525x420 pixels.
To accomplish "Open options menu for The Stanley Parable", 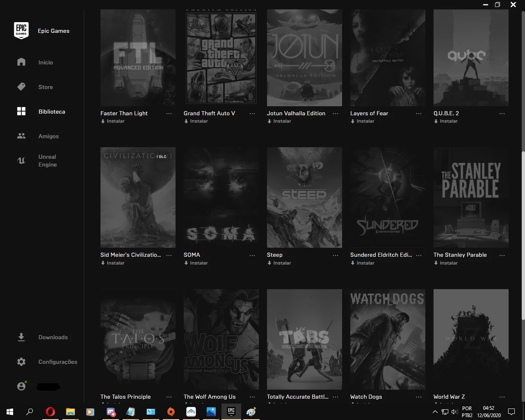I will tap(502, 255).
